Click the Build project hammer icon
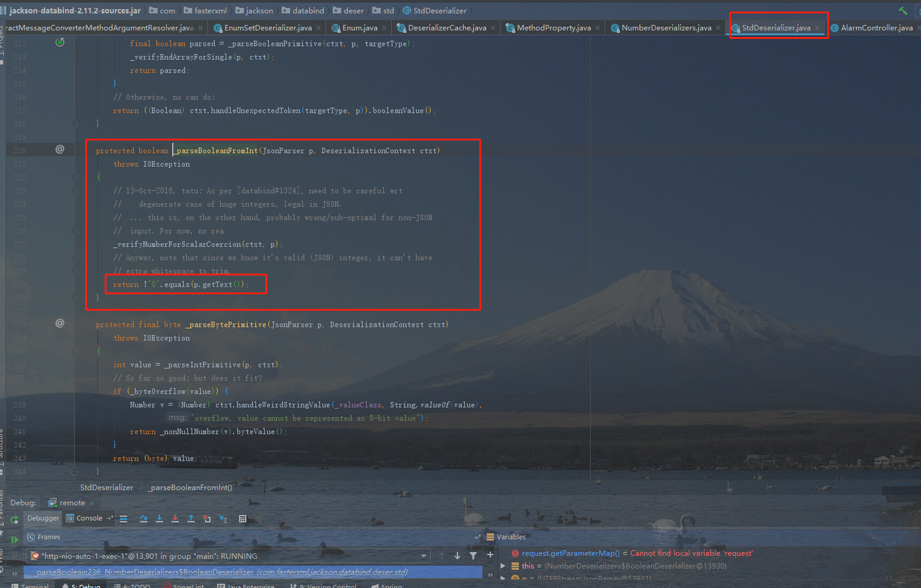This screenshot has height=588, width=921. point(903,10)
